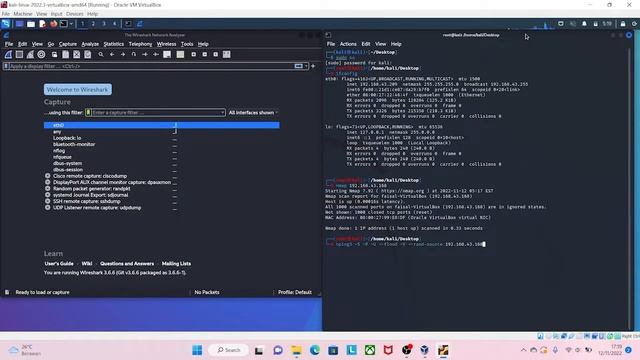Open a capture file via toolbar icon
The height and width of the screenshot is (360, 640).
point(54,54)
